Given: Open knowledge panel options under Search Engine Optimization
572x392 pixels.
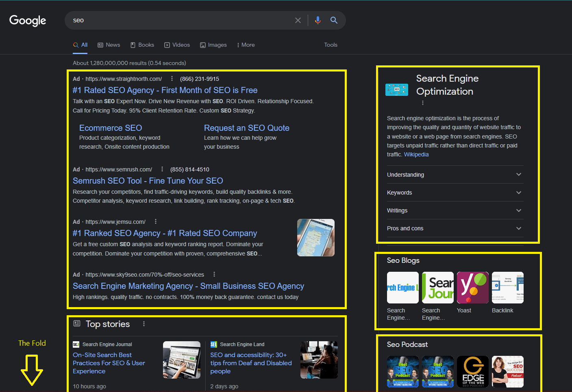Looking at the screenshot, I should tap(423, 103).
